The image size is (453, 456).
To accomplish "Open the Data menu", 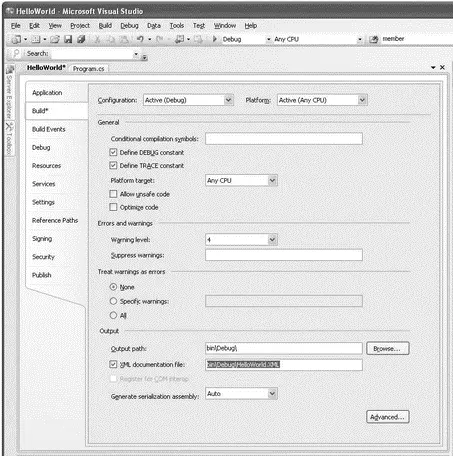I will click(x=154, y=26).
